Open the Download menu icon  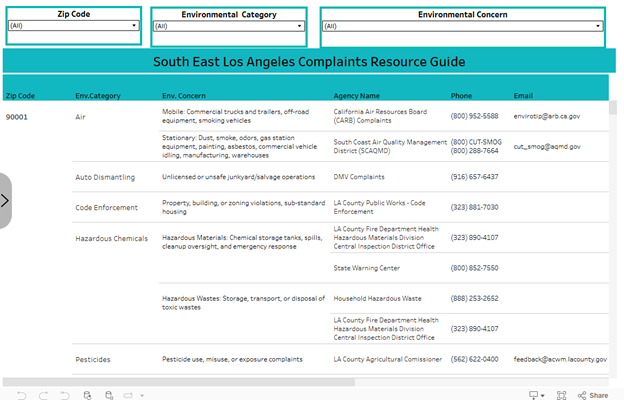coord(536,395)
